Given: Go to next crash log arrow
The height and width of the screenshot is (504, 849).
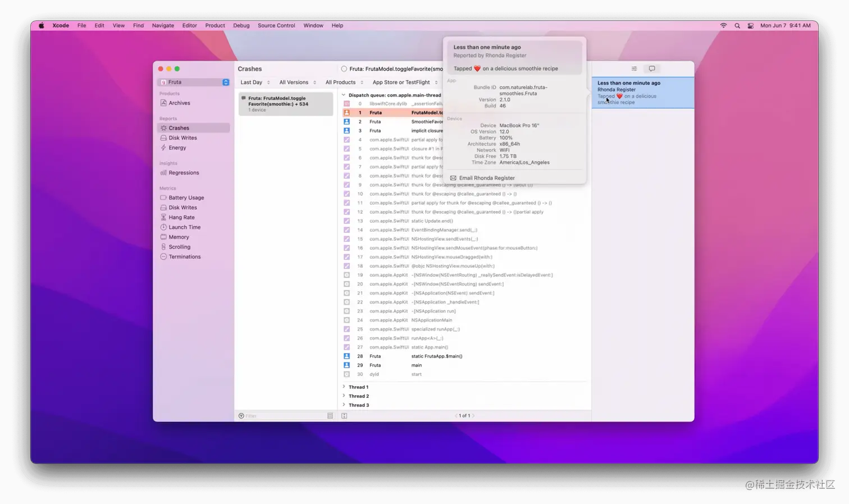Looking at the screenshot, I should pos(473,416).
